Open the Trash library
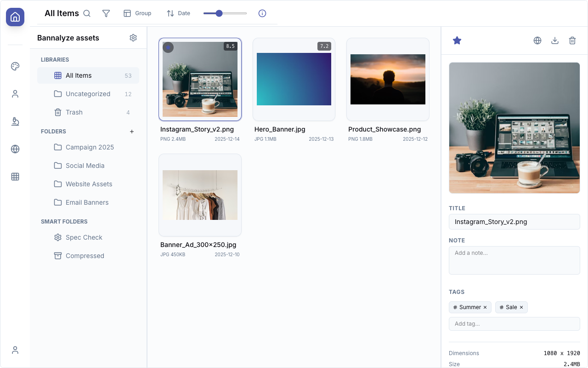Screen dimensions: 588x368 [x=88, y=112]
